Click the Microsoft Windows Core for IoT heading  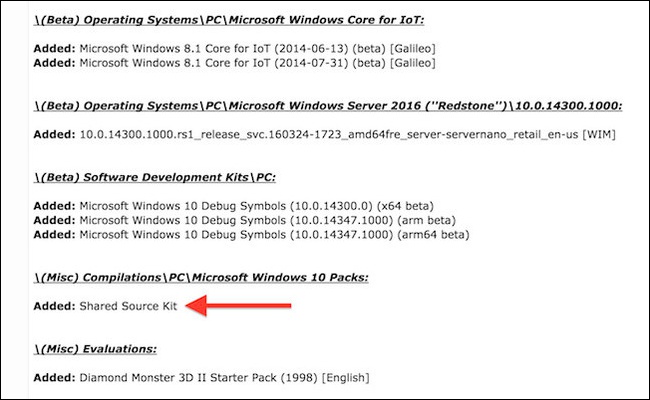(x=229, y=20)
